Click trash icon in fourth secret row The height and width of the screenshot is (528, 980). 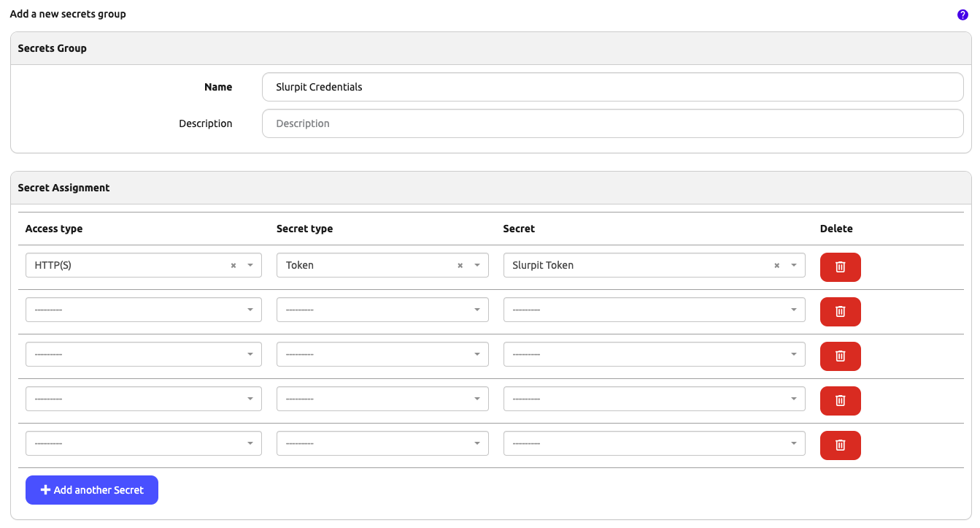pos(840,401)
